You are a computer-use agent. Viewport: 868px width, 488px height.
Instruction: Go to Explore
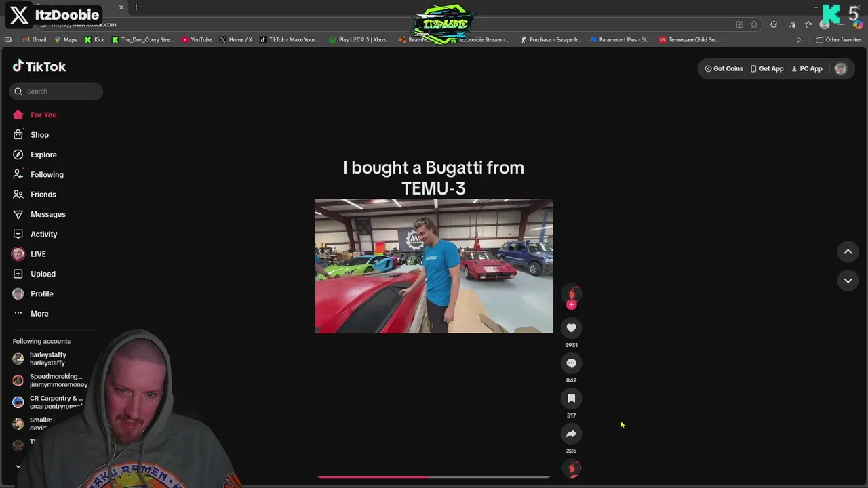[x=43, y=155]
